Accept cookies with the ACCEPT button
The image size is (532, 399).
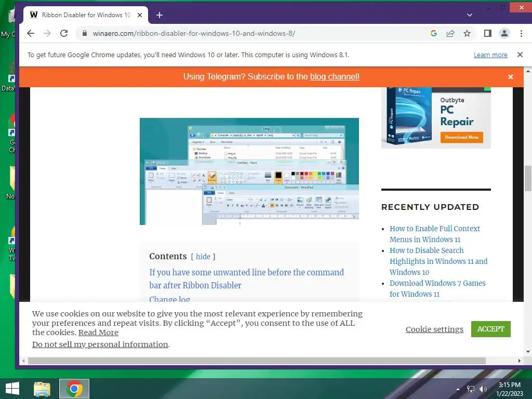pyautogui.click(x=490, y=329)
